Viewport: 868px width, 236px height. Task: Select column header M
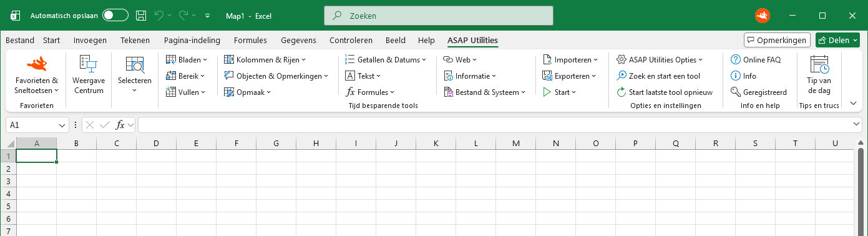pos(515,144)
